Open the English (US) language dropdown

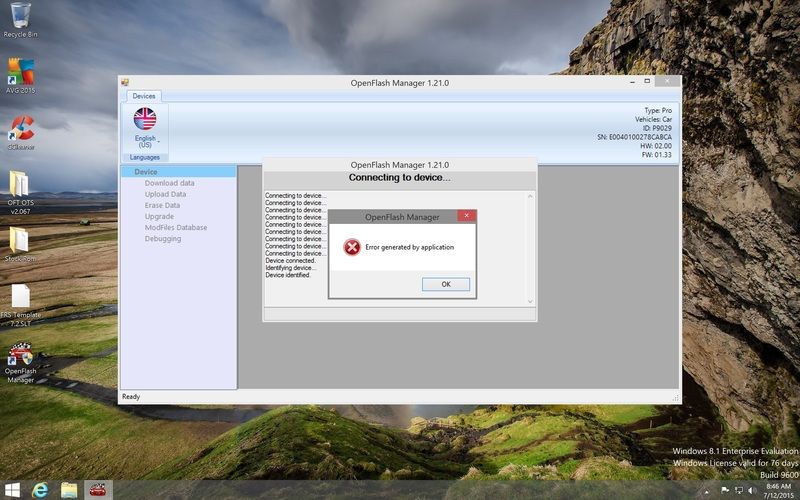tap(145, 142)
